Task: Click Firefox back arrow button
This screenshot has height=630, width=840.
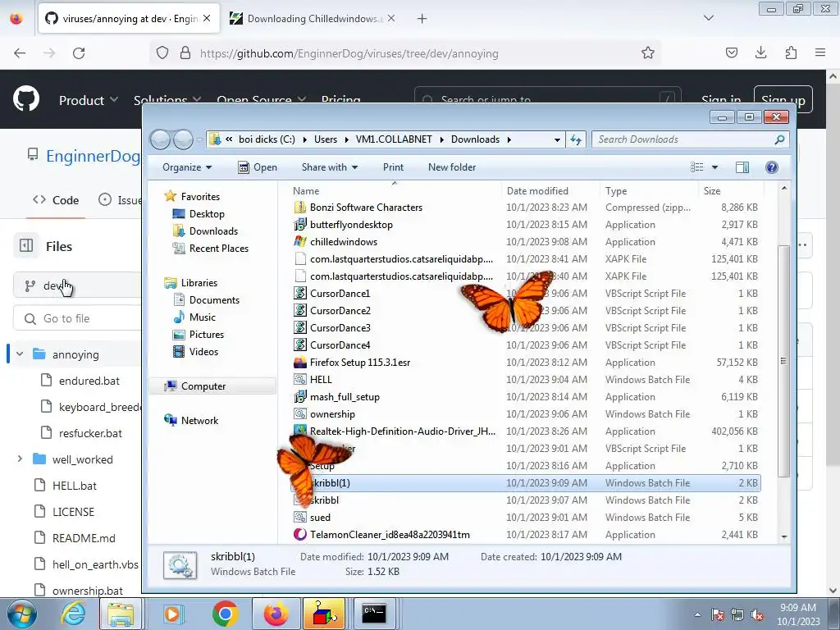Action: pos(20,53)
